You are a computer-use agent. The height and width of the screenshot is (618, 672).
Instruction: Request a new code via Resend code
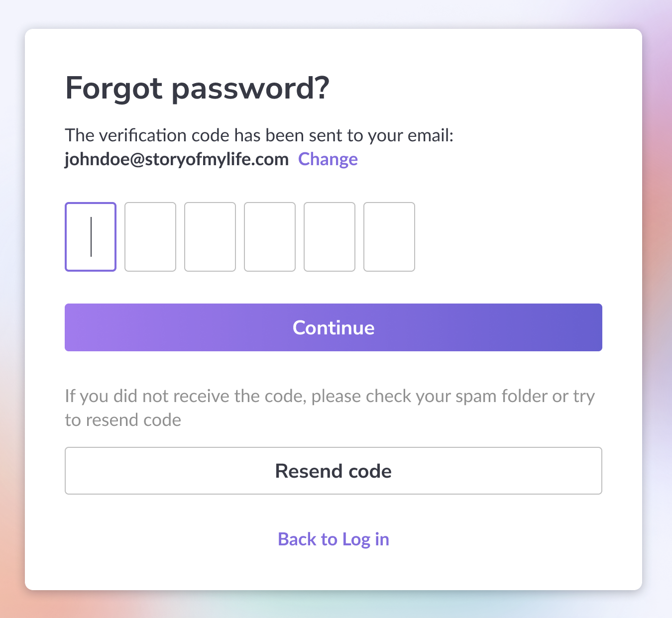click(334, 471)
